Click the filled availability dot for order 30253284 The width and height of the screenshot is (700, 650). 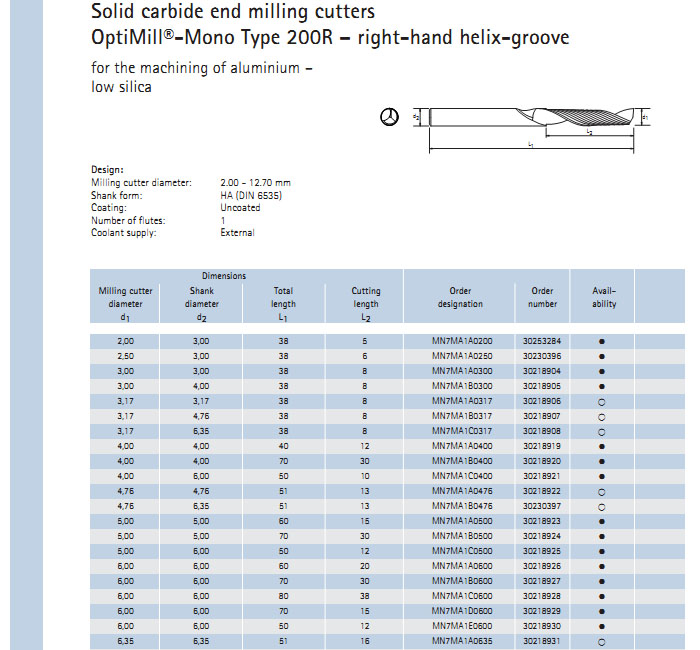[602, 341]
